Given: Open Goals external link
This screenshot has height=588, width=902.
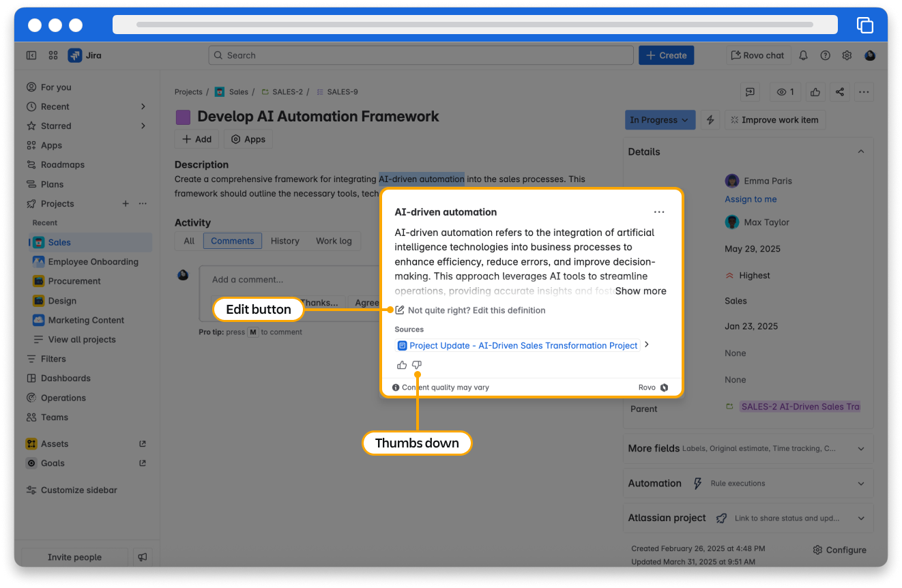Looking at the screenshot, I should click(143, 463).
